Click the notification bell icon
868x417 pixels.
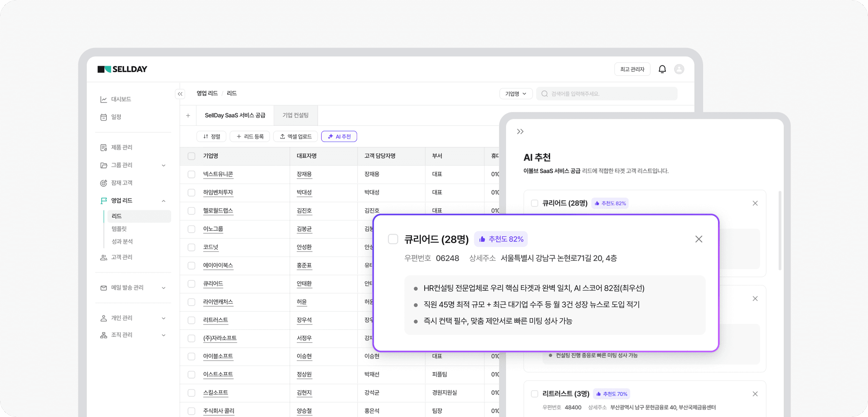(x=662, y=69)
